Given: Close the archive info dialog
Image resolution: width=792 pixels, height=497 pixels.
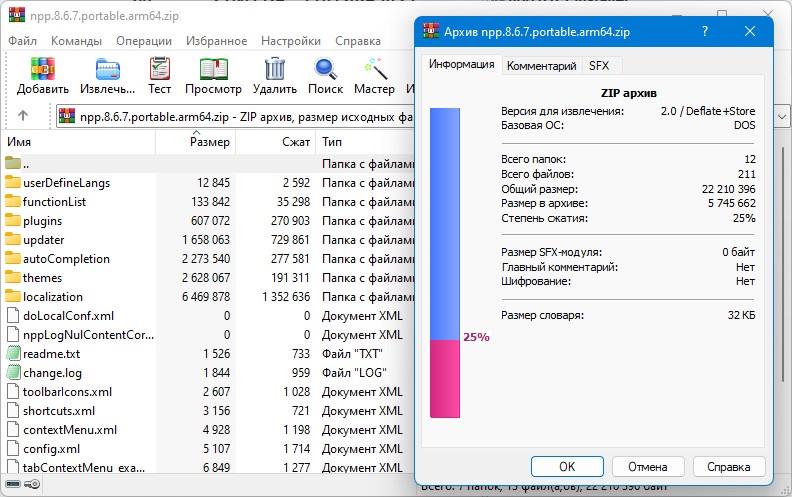Looking at the screenshot, I should click(750, 31).
